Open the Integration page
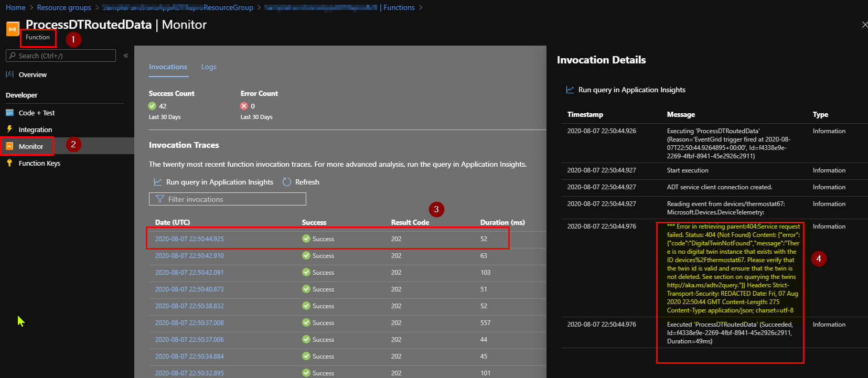Image resolution: width=868 pixels, height=378 pixels. (35, 129)
